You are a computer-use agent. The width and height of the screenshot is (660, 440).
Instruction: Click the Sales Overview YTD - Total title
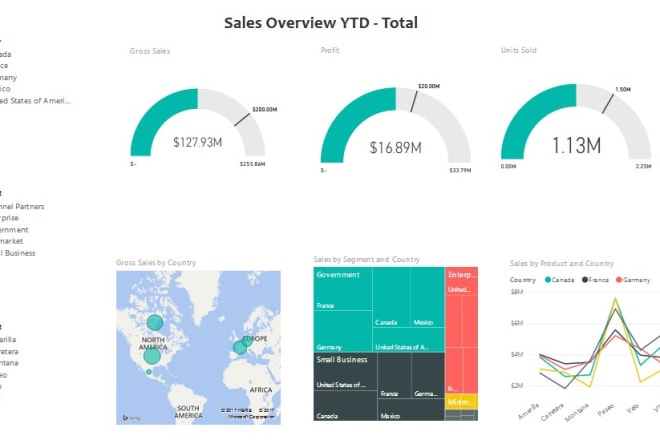pos(321,23)
